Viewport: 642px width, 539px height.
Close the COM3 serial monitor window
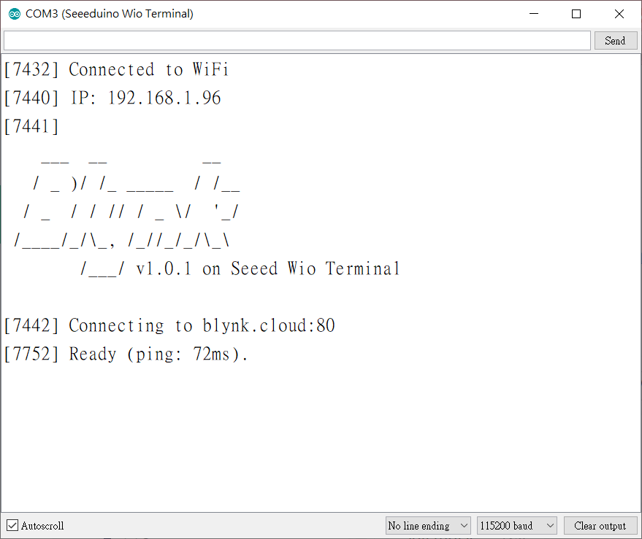pos(619,14)
